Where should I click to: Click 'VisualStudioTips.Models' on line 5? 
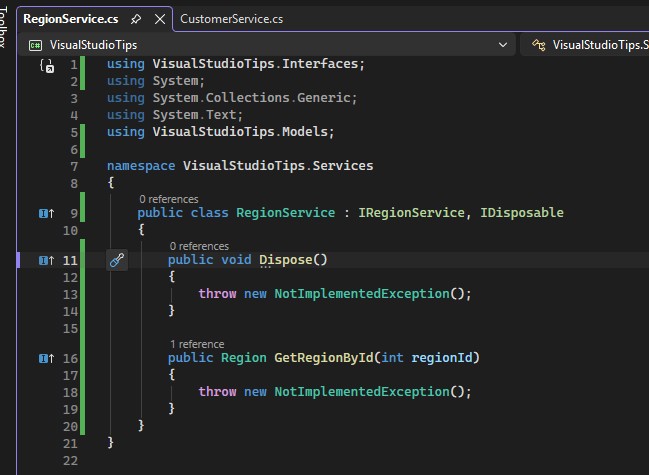pos(240,132)
